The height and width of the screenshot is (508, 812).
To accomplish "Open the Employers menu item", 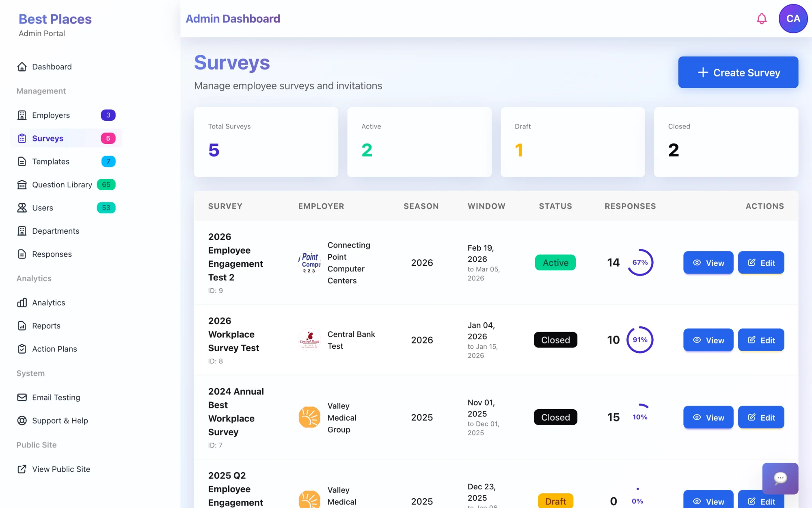I will [x=66, y=115].
